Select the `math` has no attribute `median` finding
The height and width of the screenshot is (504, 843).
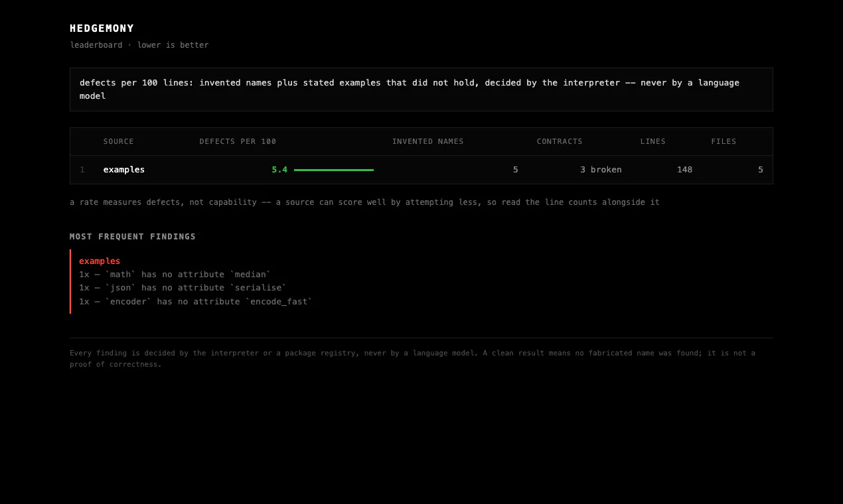(175, 275)
